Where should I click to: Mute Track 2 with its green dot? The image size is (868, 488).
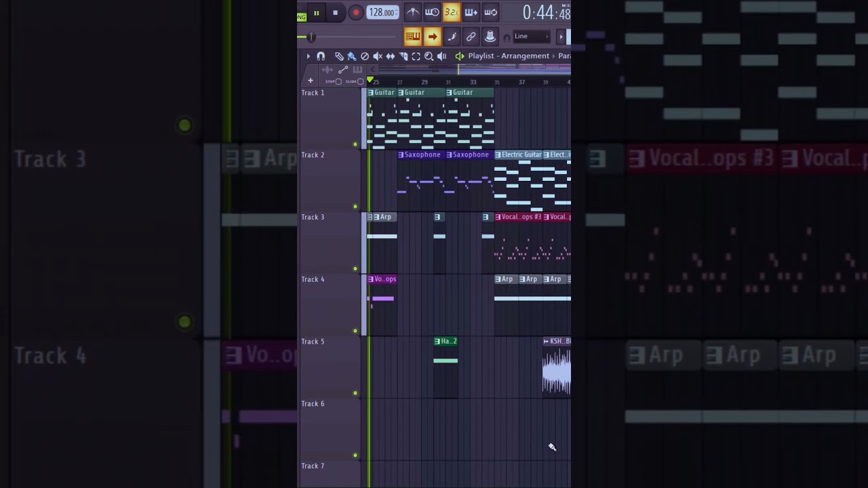(x=355, y=207)
